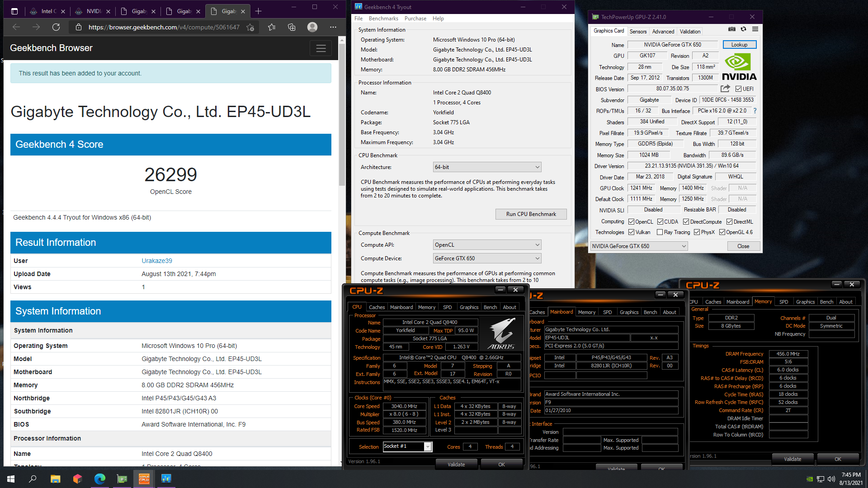Open the Benchmarks menu in Geekbench 4
Screen dimensions: 868x488
pyautogui.click(x=383, y=19)
